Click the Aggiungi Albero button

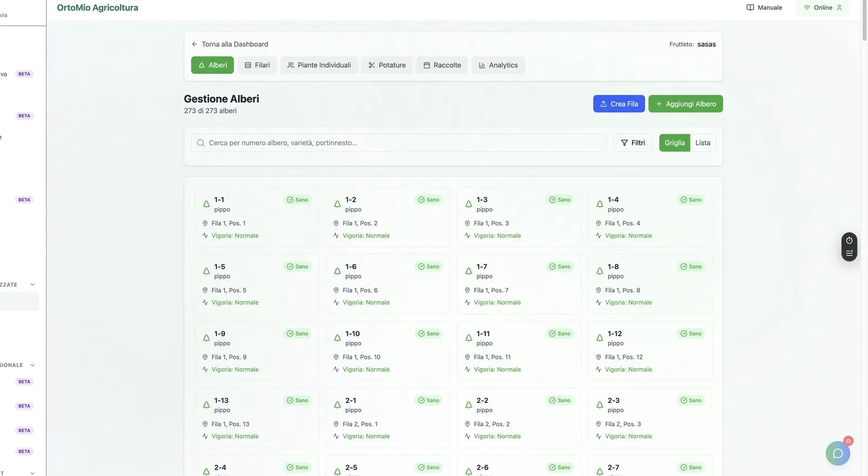tap(686, 104)
